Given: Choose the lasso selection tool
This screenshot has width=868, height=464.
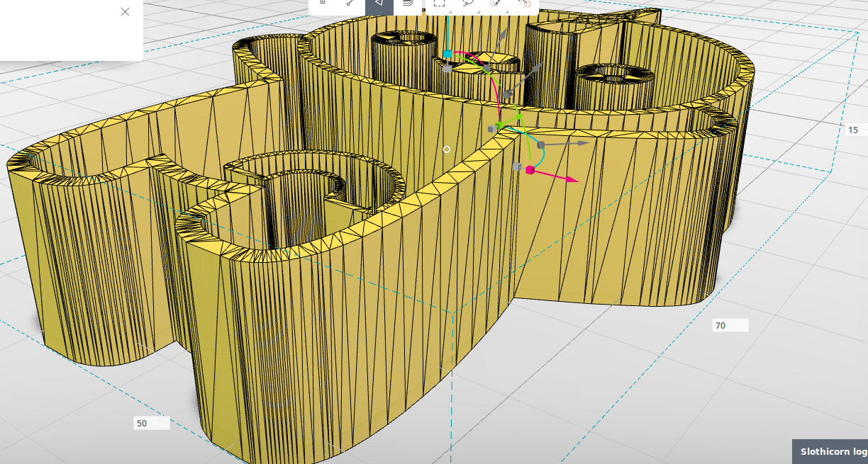Looking at the screenshot, I should [x=468, y=3].
